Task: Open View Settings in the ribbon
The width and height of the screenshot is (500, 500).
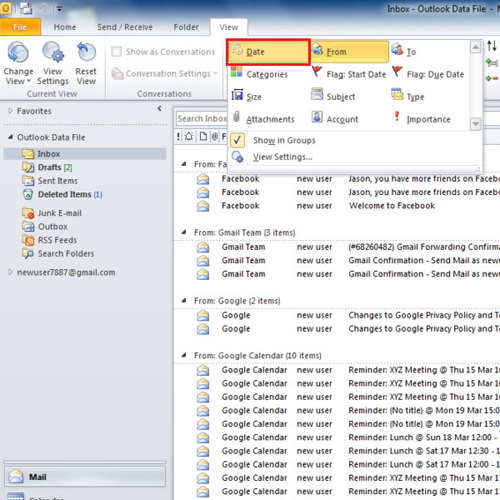Action: coord(53,63)
